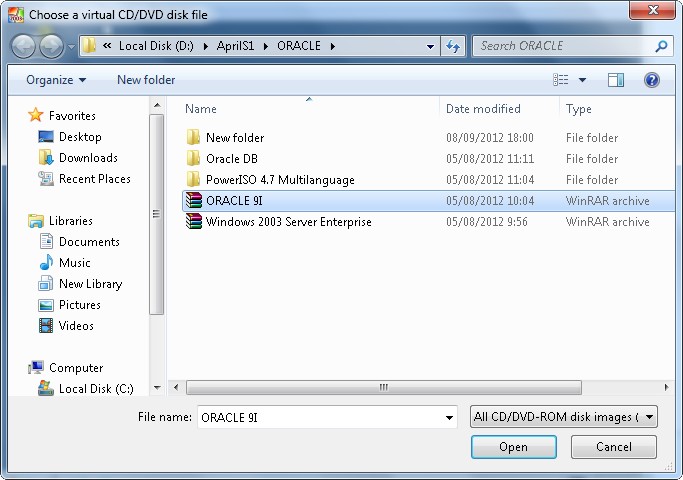
Task: Click the Downloads folder icon
Action: pyautogui.click(x=46, y=157)
